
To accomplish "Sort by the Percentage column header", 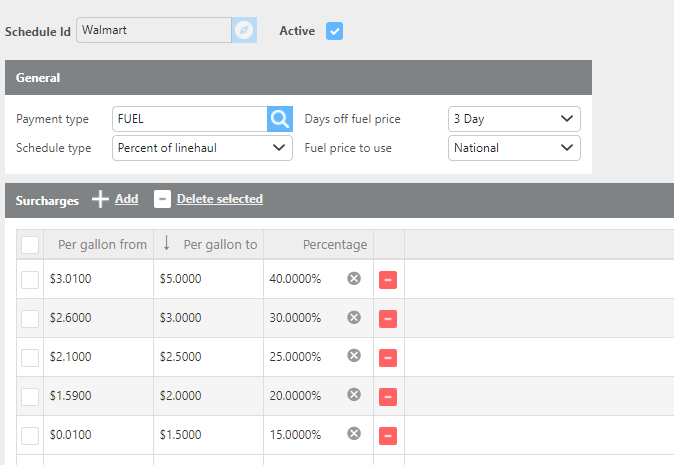I will click(x=334, y=245).
